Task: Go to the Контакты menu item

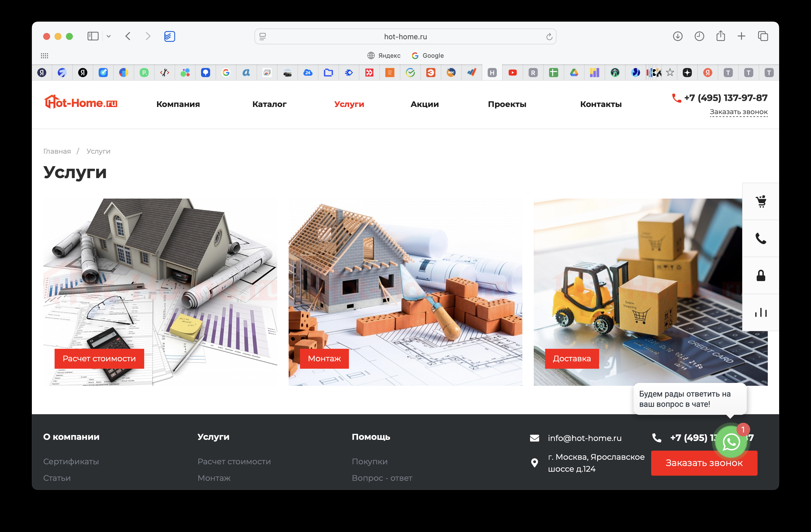Action: click(x=600, y=104)
